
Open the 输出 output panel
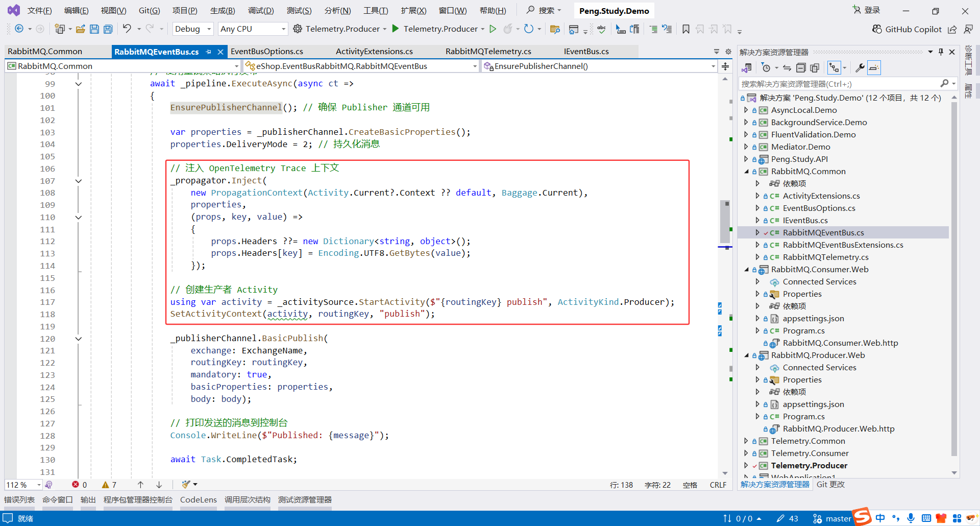pyautogui.click(x=88, y=500)
